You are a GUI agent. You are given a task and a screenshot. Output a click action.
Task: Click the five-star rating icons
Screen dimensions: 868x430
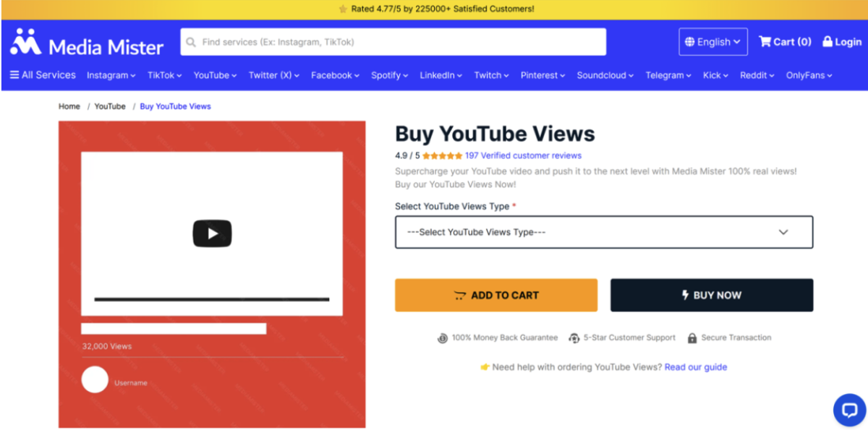click(x=442, y=155)
